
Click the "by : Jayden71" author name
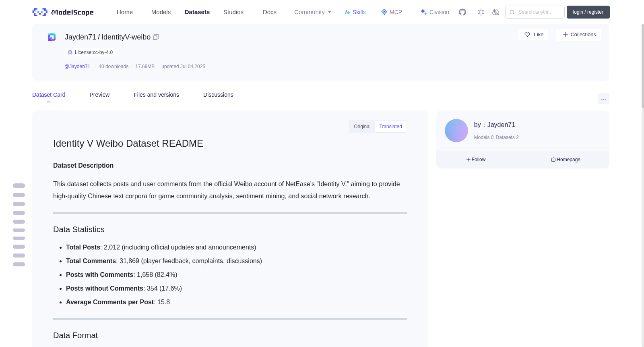pos(495,125)
